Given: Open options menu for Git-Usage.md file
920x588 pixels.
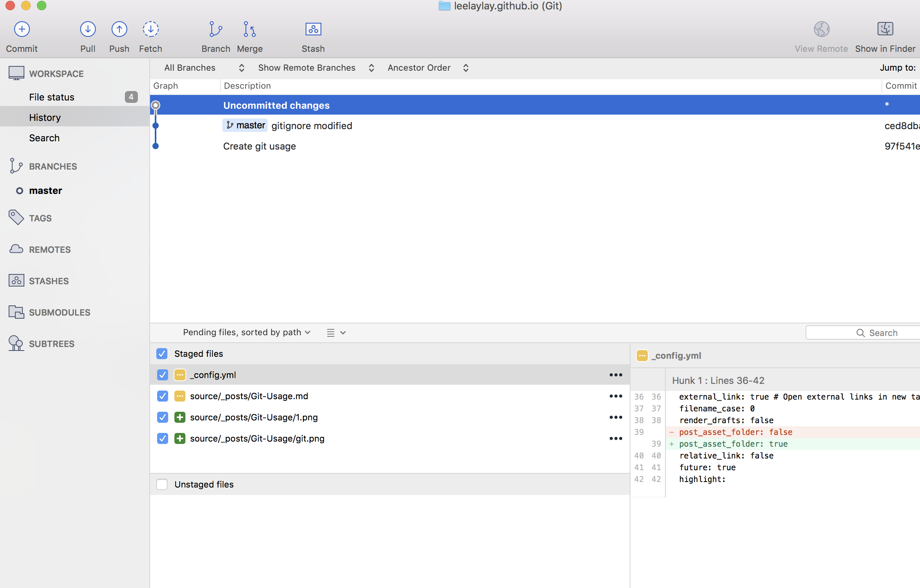Looking at the screenshot, I should [x=616, y=396].
